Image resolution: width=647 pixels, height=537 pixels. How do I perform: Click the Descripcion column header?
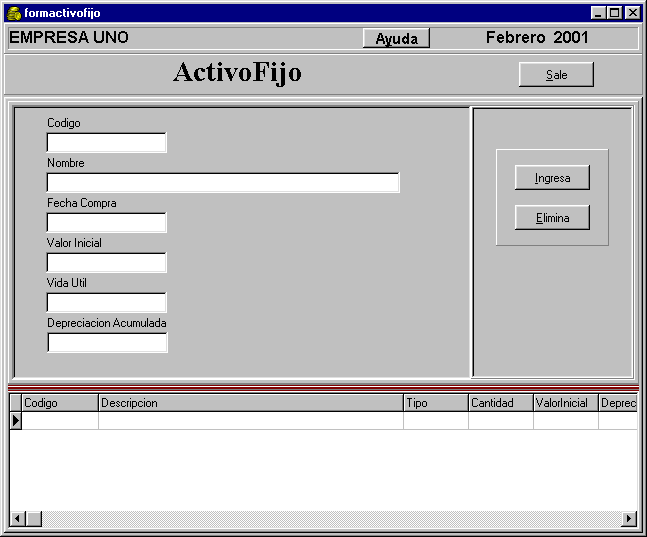[x=251, y=403]
